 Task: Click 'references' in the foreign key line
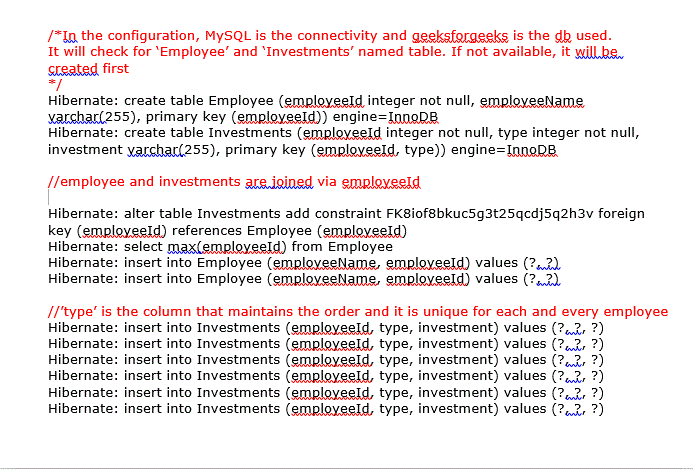[206, 231]
